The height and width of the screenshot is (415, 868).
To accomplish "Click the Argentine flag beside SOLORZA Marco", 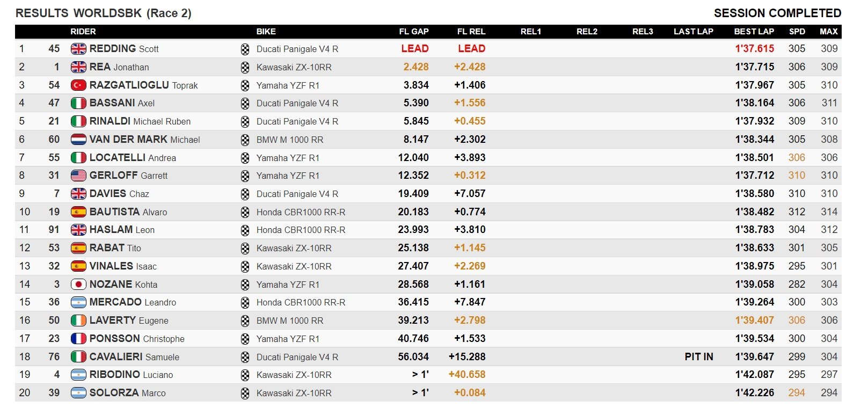I will (x=78, y=393).
